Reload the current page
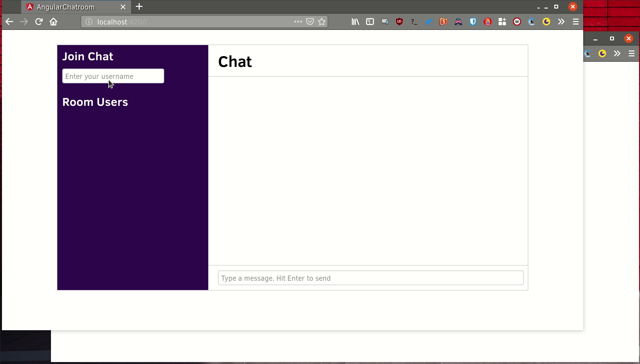 39,22
